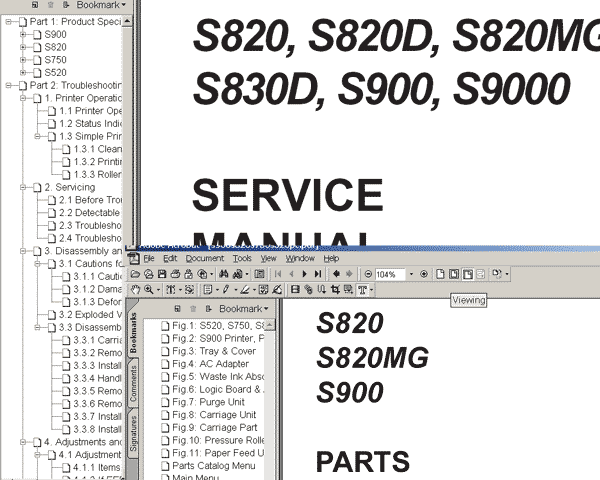Expand the S750 bookmark node
Viewport: 600px width, 480px height.
tap(23, 60)
